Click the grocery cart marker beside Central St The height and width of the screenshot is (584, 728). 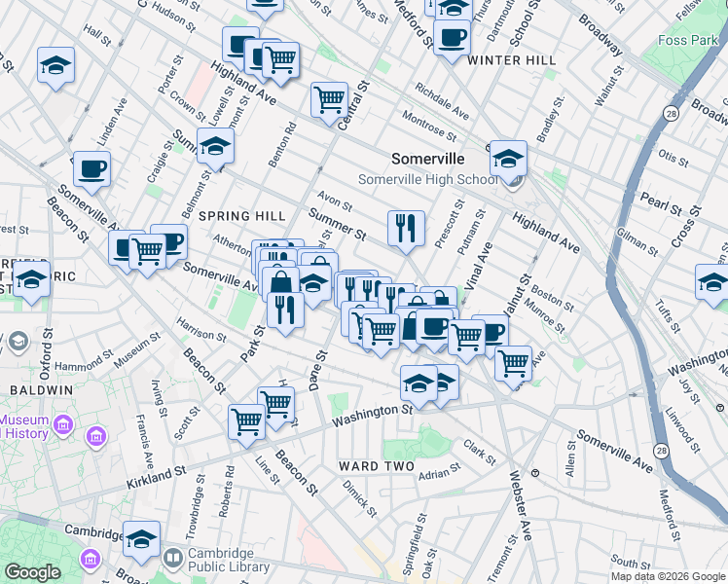coord(329,102)
